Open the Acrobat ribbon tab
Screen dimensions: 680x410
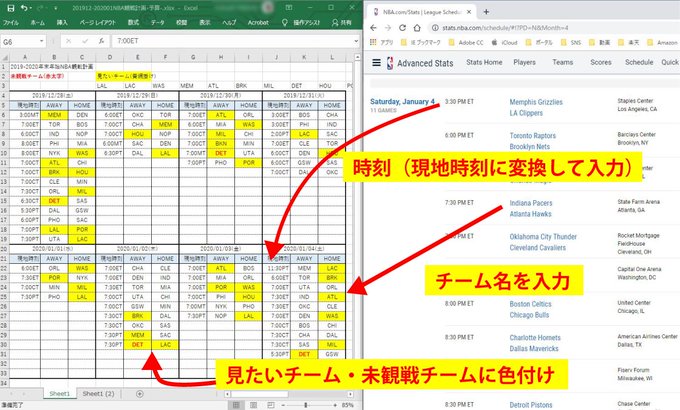click(258, 23)
